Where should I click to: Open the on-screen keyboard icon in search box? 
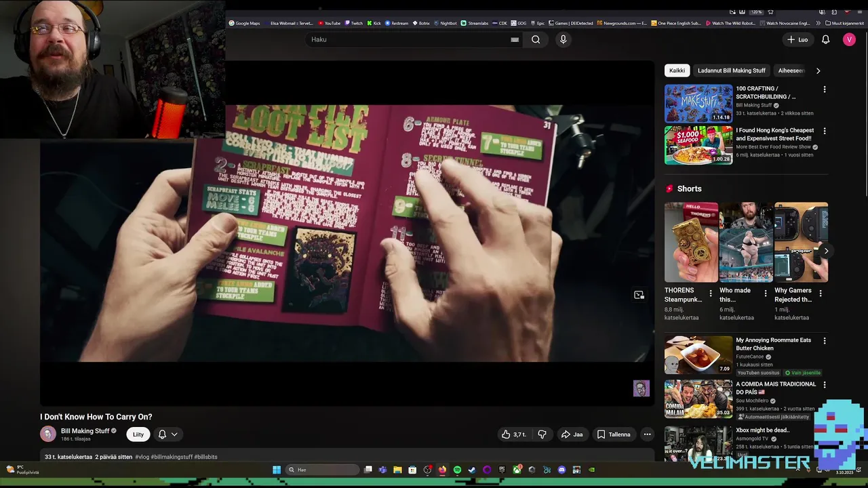click(515, 39)
